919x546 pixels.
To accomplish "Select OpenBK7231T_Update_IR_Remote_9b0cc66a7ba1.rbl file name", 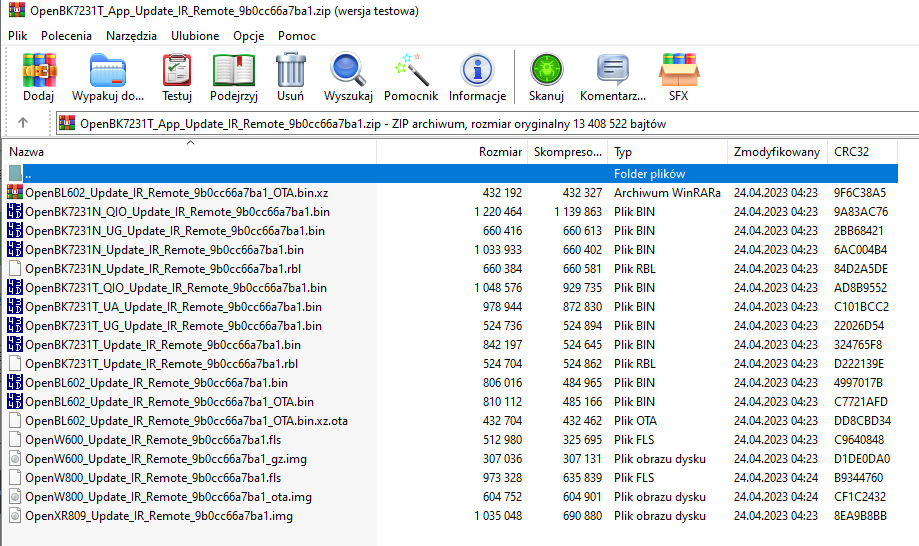I will point(162,364).
